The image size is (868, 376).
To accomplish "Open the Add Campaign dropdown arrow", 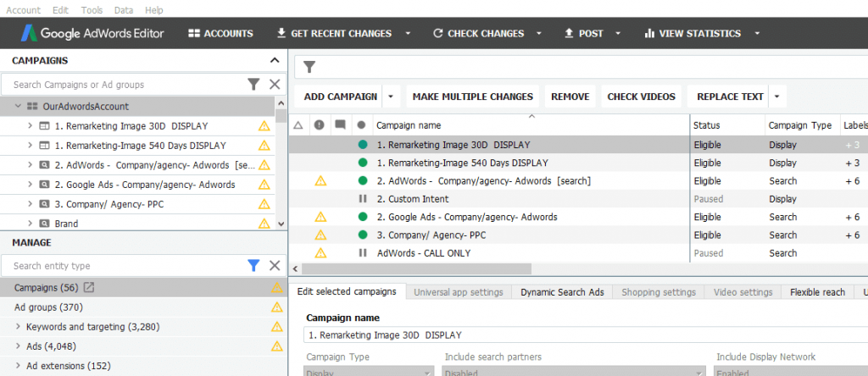I will point(391,97).
